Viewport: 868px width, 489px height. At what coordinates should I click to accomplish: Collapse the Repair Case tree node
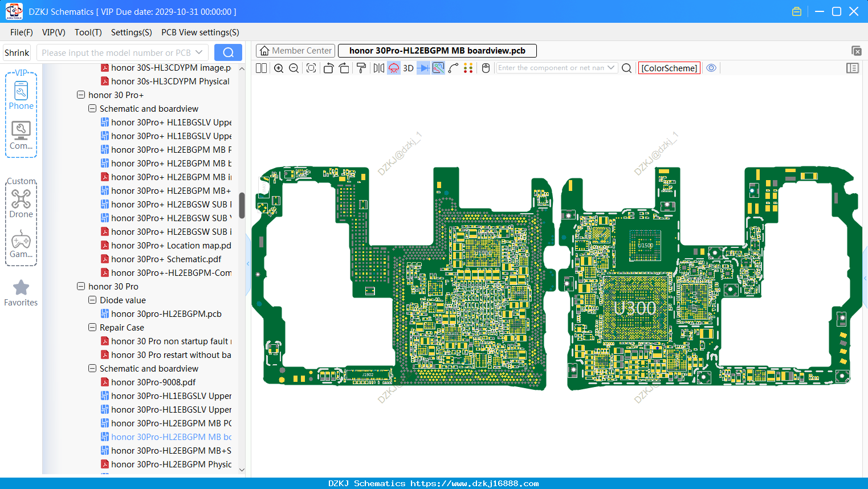point(92,327)
